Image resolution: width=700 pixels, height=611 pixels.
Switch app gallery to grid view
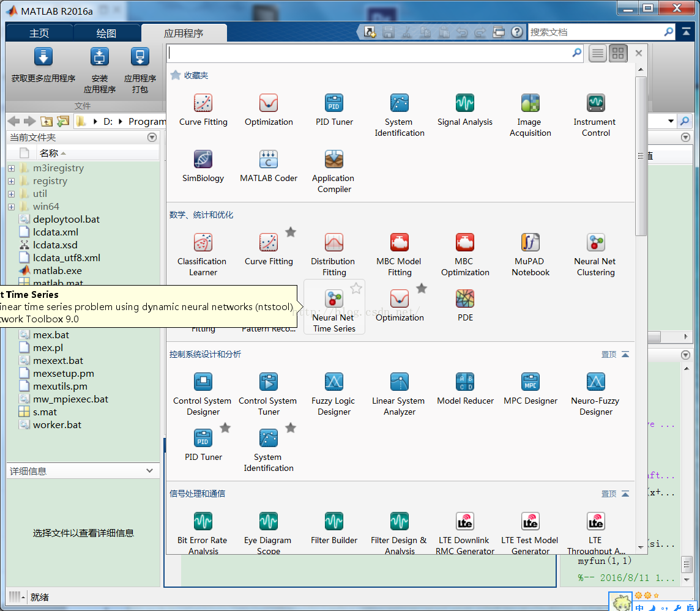pos(618,54)
